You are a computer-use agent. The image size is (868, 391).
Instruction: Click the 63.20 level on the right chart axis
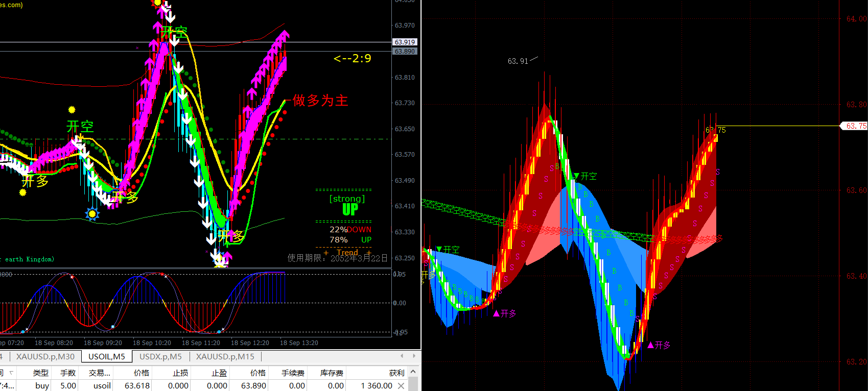tap(856, 362)
